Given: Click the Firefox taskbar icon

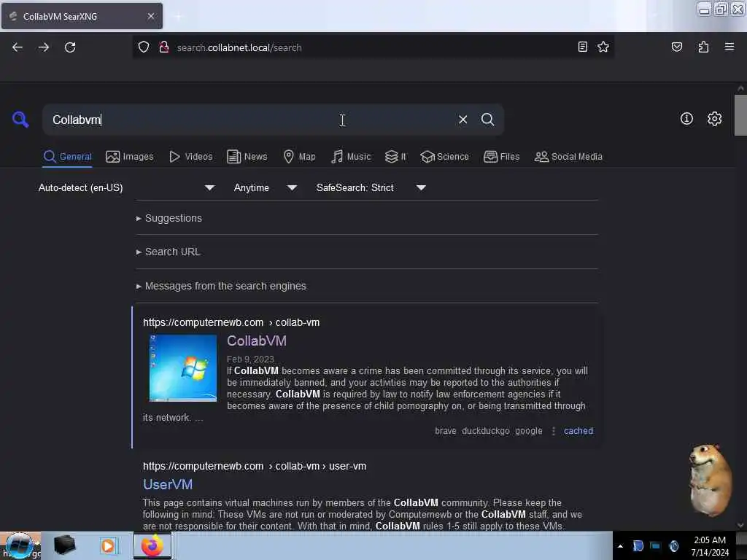Looking at the screenshot, I should [x=152, y=545].
